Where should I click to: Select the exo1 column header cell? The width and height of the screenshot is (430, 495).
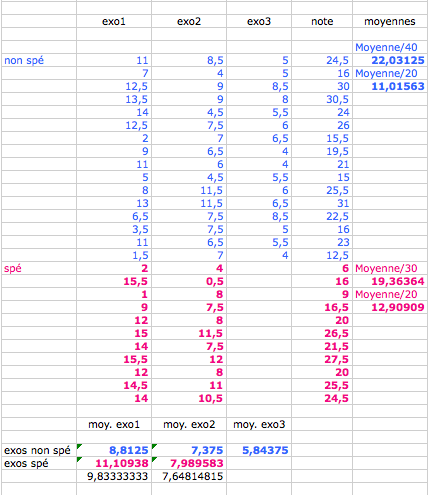[x=114, y=21]
